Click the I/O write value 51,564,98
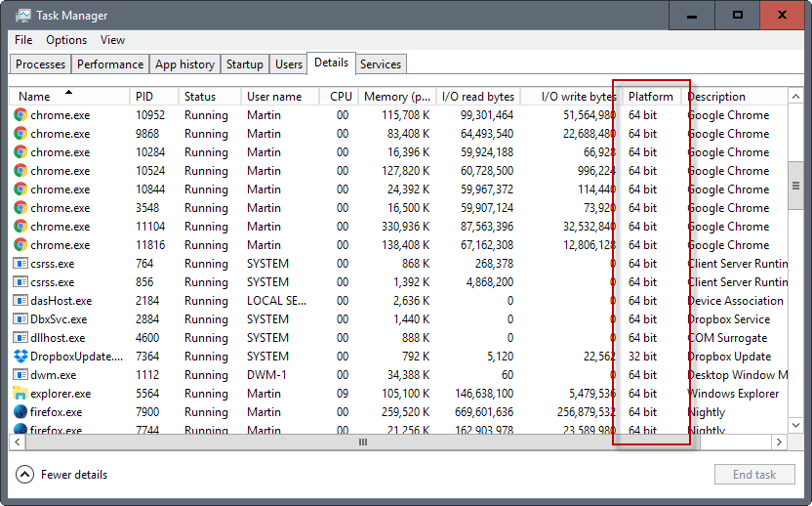 pos(589,115)
